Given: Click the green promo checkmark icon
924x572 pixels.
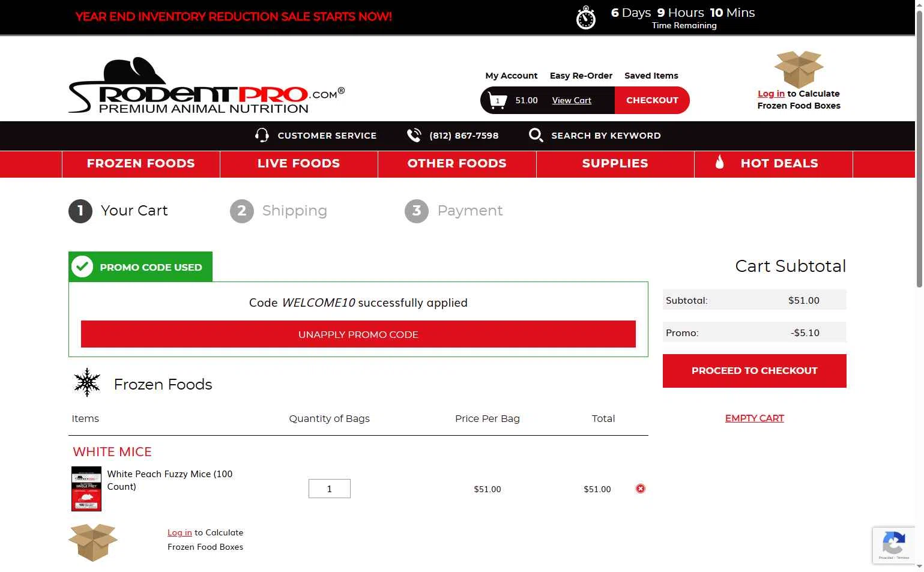Looking at the screenshot, I should (x=82, y=266).
